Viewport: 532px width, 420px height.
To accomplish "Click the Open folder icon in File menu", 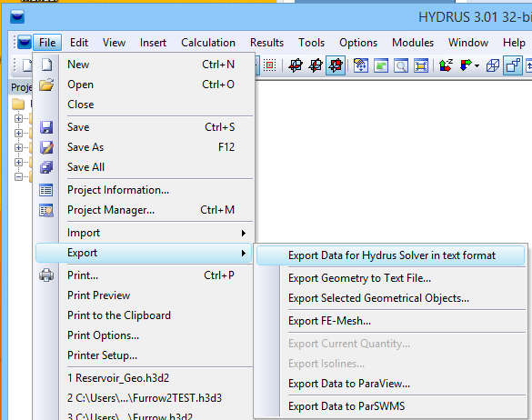I will click(46, 85).
